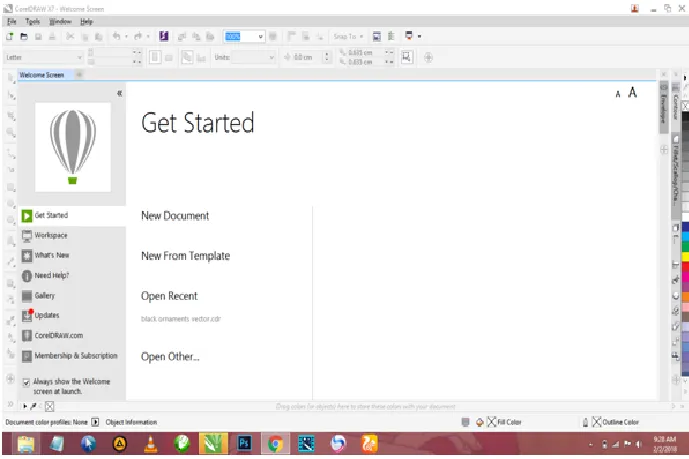
Task: Click the Need Help info icon
Action: pos(27,276)
